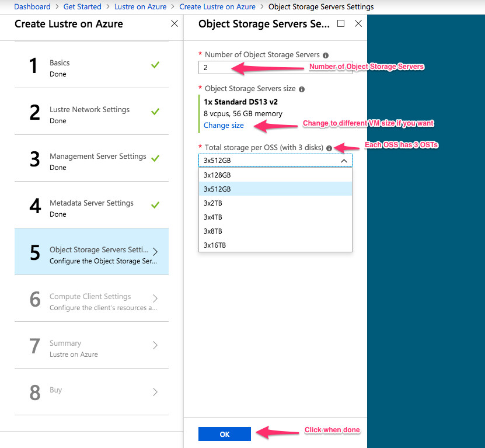485x448 pixels.
Task: Open step 1 Basics
Action: pos(92,65)
